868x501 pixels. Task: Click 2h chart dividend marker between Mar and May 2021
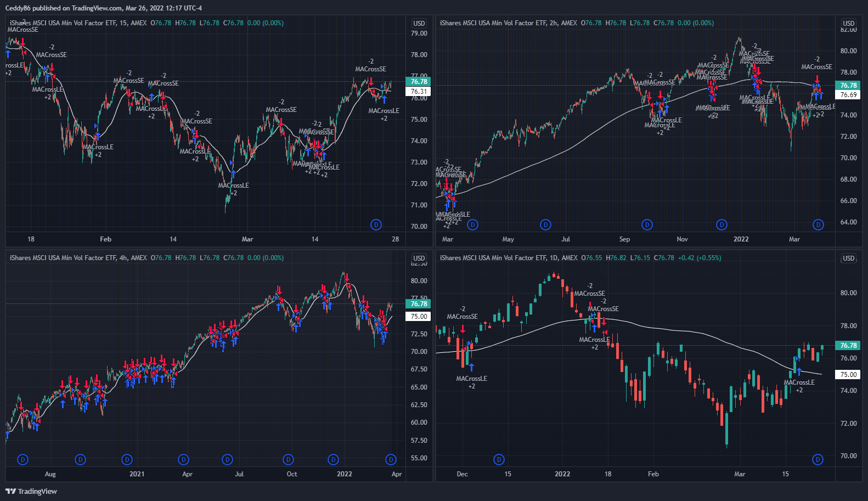click(472, 224)
